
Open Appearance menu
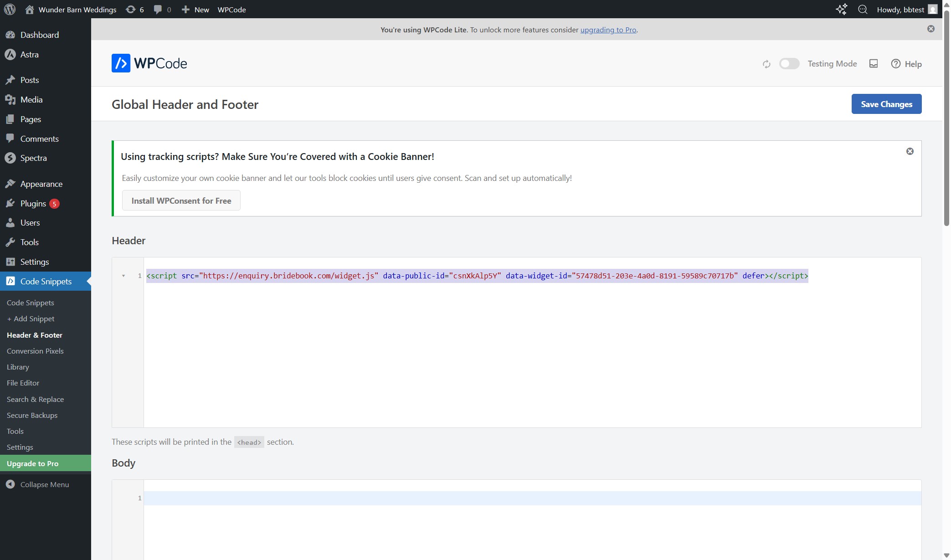coord(46,184)
